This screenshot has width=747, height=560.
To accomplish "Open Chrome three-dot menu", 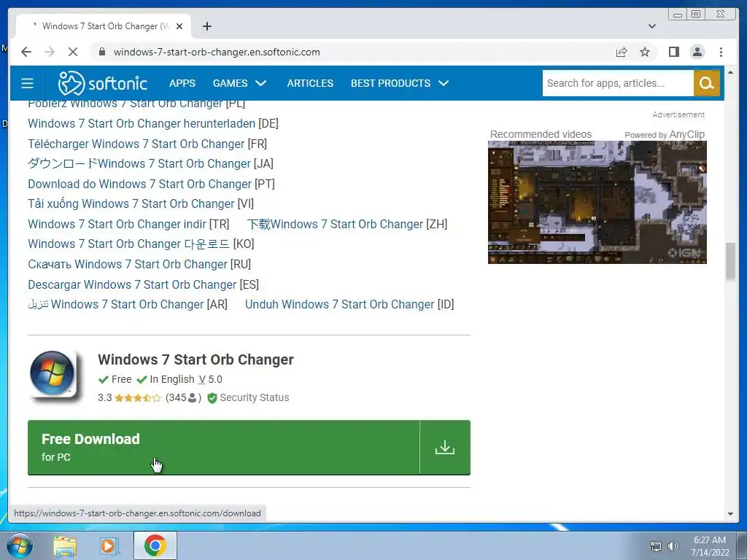I will click(721, 52).
